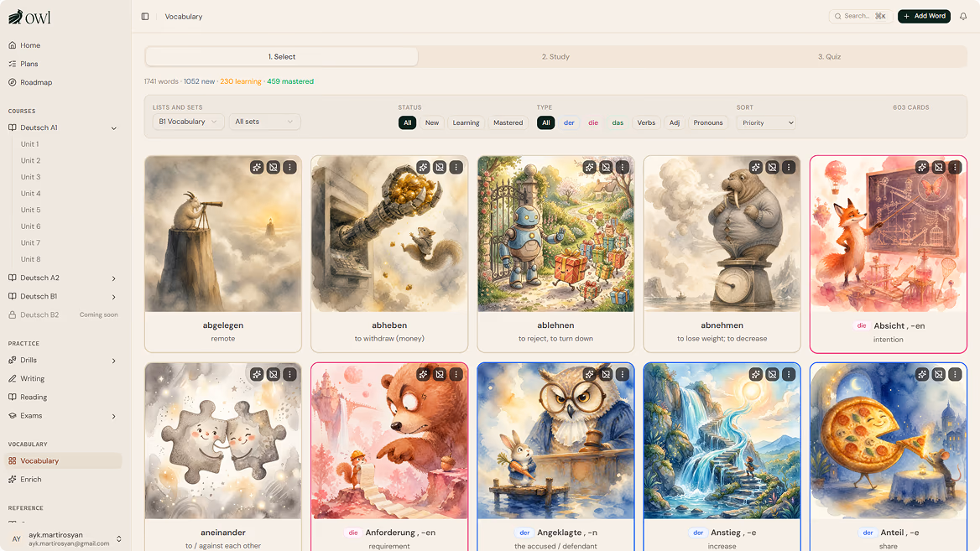The image size is (980, 551).
Task: Open the notifications bell
Action: [963, 16]
